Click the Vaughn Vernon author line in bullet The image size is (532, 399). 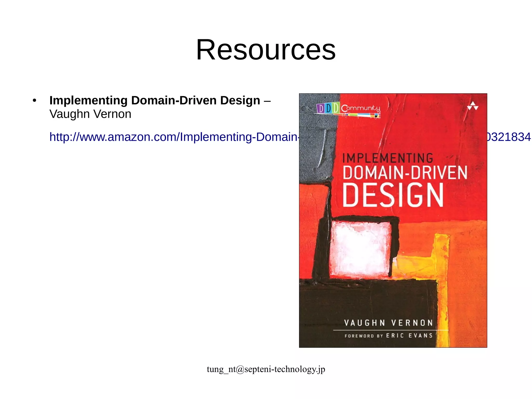(x=90, y=114)
